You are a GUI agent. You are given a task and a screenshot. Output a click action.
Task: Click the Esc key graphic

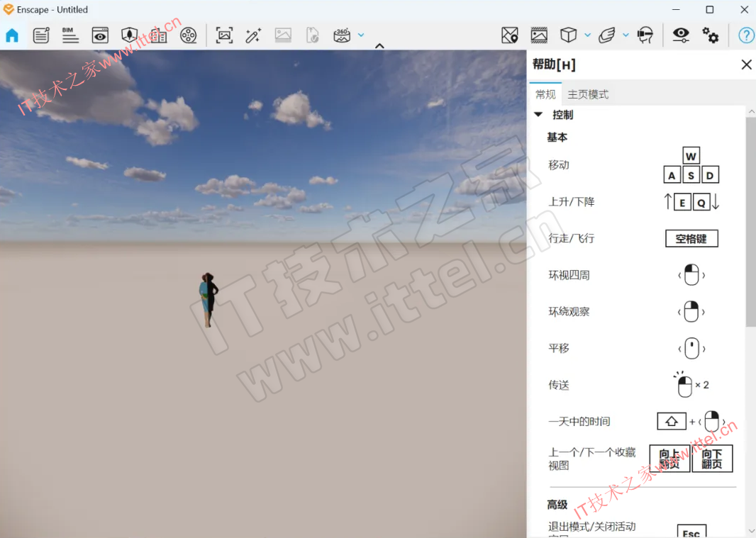click(x=691, y=531)
